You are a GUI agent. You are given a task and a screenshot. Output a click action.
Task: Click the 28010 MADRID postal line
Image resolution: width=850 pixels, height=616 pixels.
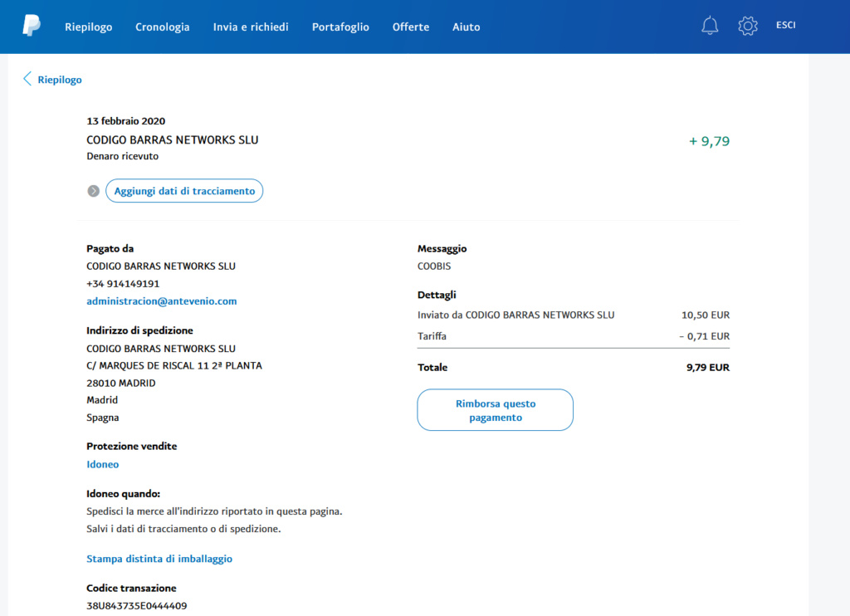pos(121,383)
